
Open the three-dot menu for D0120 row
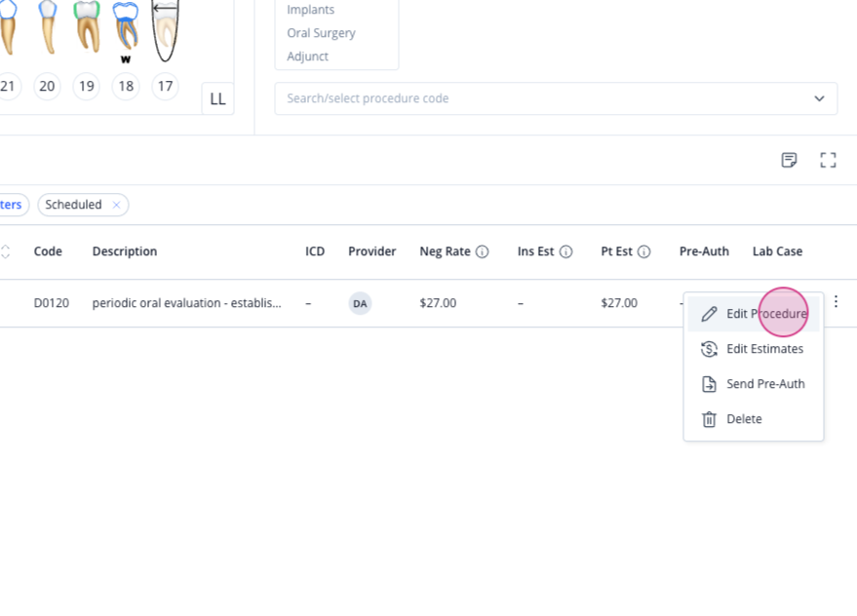(836, 302)
